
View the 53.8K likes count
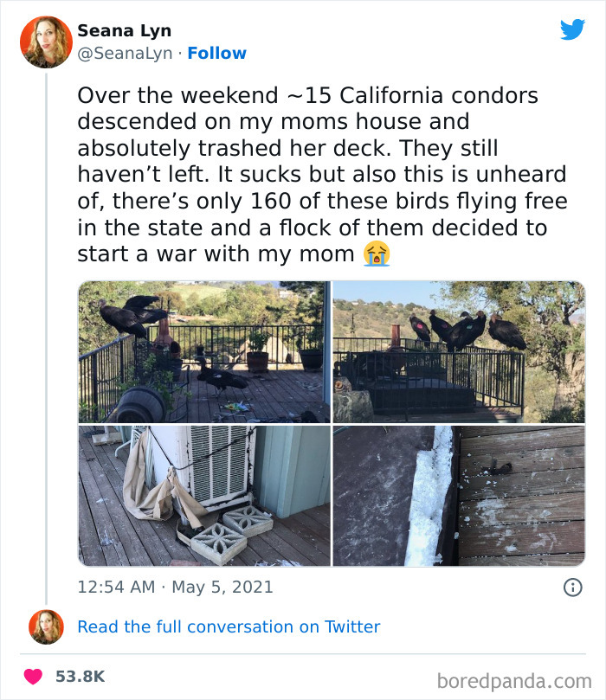click(x=80, y=676)
